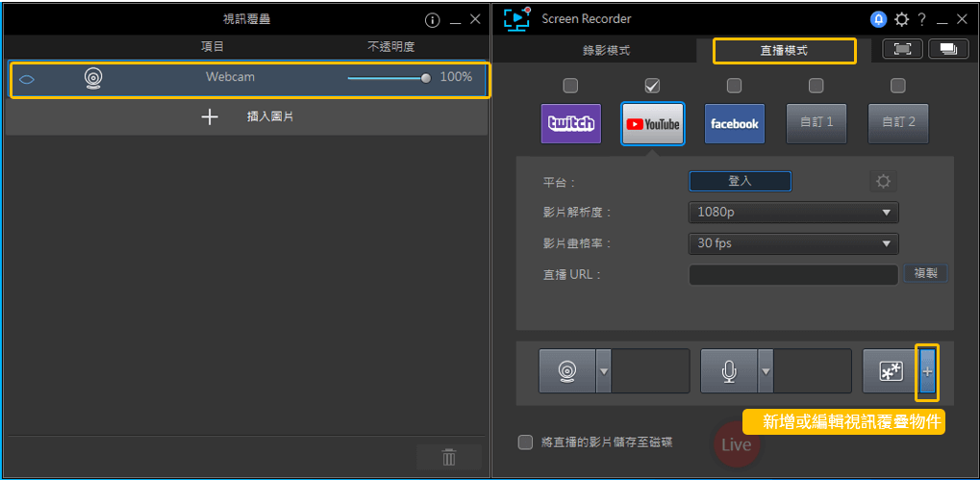Enable the checkbox above Facebook
The width and height of the screenshot is (980, 480).
click(735, 85)
